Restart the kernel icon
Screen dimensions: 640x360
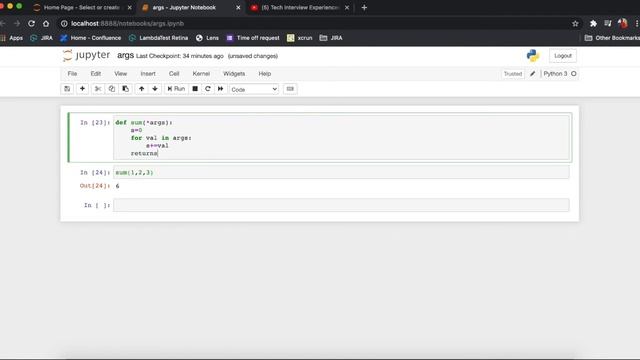[208, 89]
